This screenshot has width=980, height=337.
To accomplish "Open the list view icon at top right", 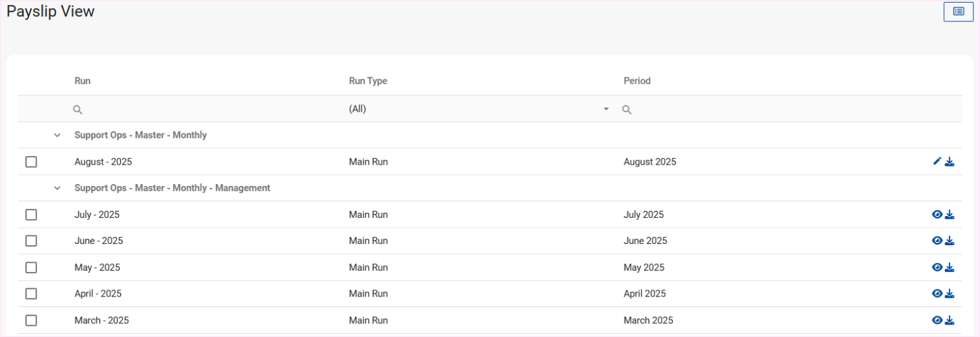I will point(958,11).
